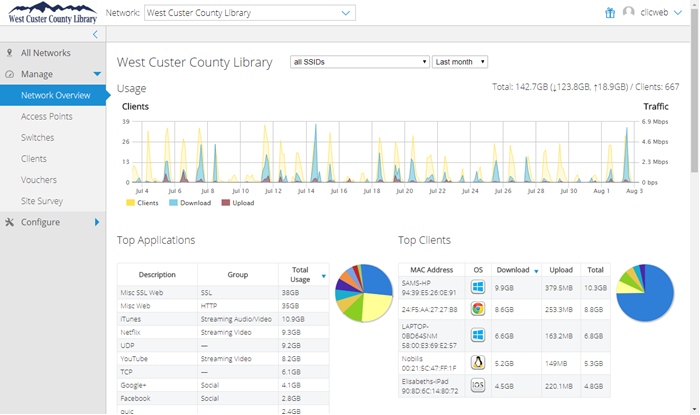Image resolution: width=700 pixels, height=415 pixels.
Task: Open the Network selector dropdown
Action: 248,13
